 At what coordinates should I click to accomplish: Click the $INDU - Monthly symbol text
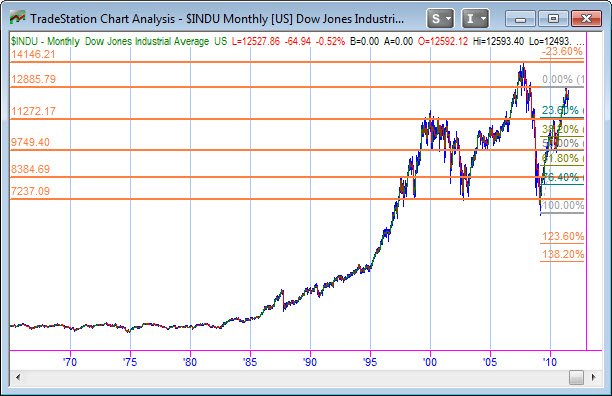coord(45,41)
